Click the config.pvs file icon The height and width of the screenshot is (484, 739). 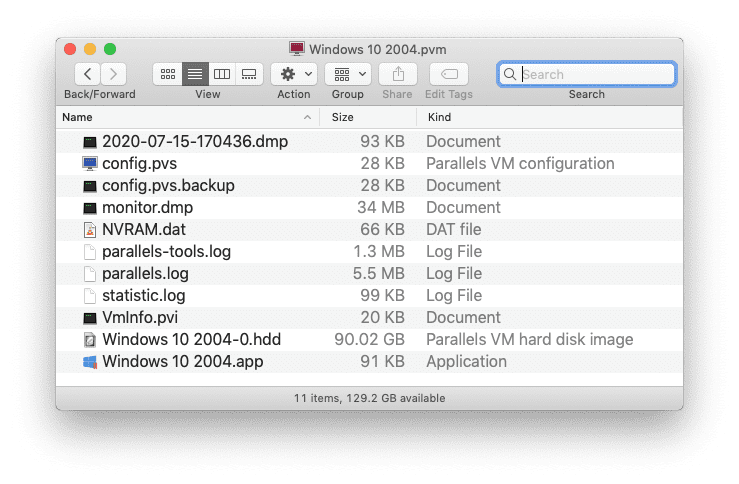coord(90,164)
